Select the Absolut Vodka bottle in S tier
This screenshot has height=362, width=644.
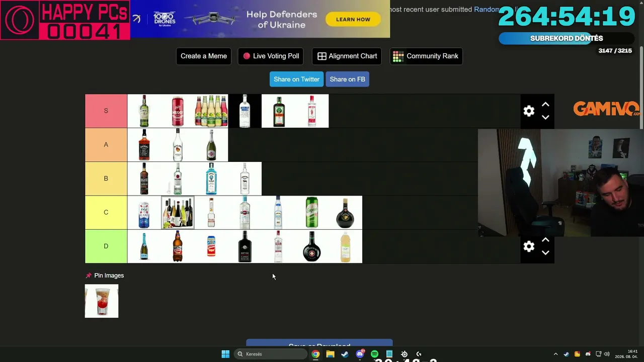pos(245,111)
